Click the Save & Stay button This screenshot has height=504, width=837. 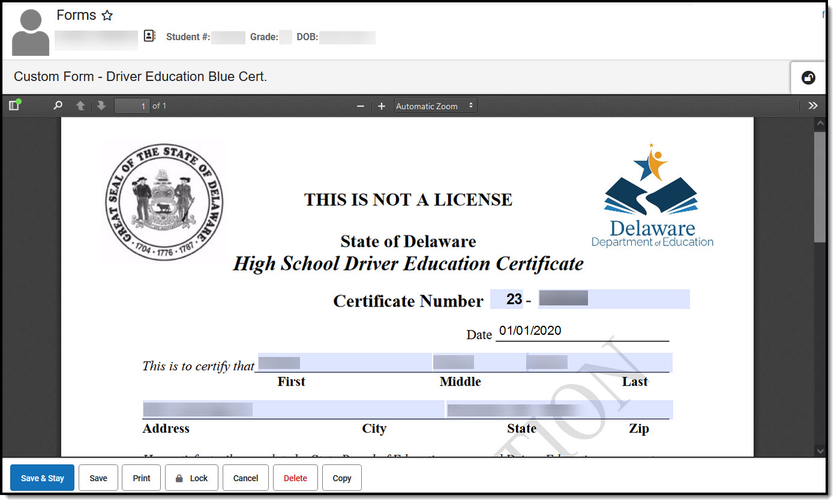coord(43,478)
